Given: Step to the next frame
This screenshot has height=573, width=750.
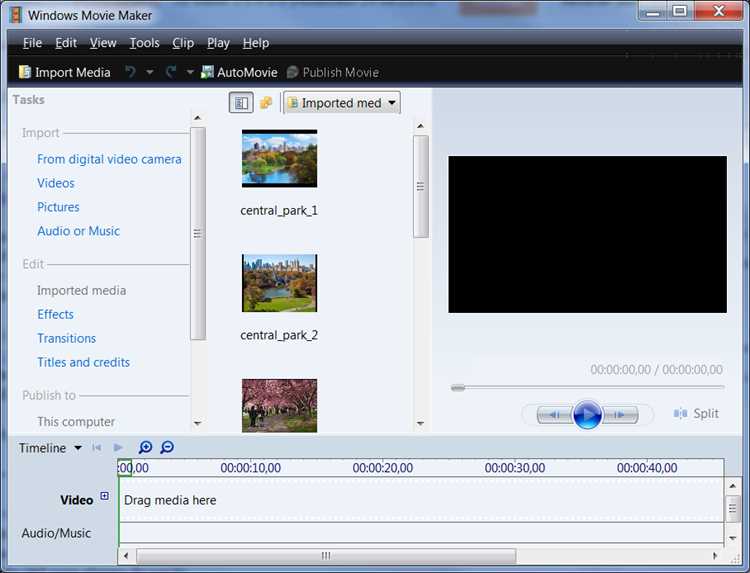Looking at the screenshot, I should pos(620,415).
